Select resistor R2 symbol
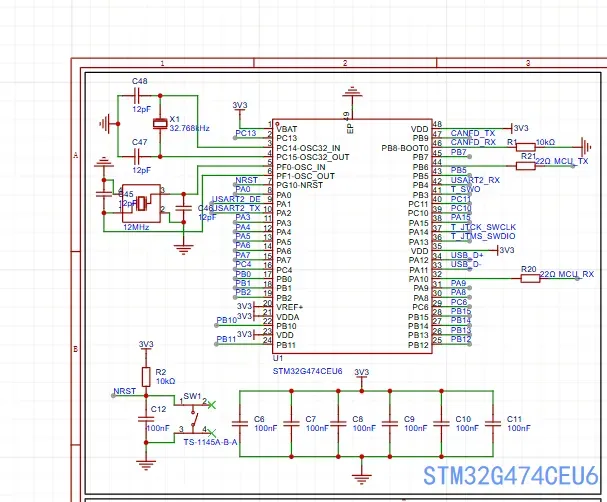This screenshot has height=502, width=607. [146, 377]
